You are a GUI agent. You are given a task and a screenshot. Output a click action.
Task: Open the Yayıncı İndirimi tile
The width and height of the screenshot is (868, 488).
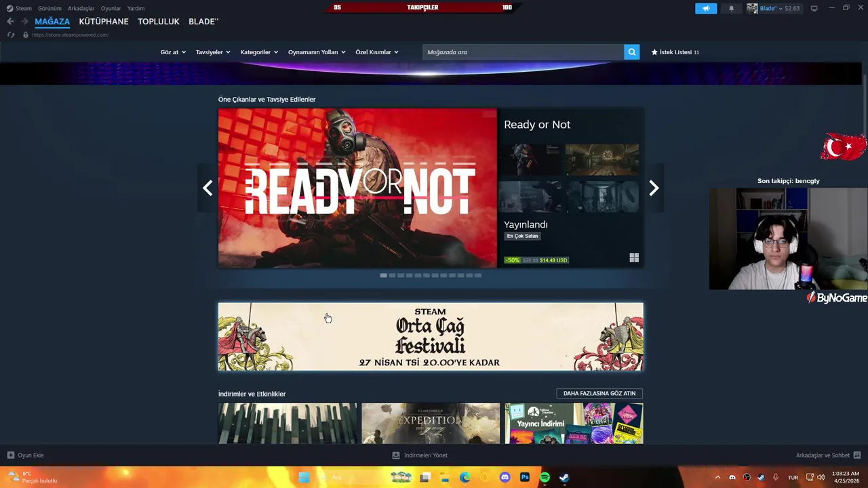[x=574, y=424]
